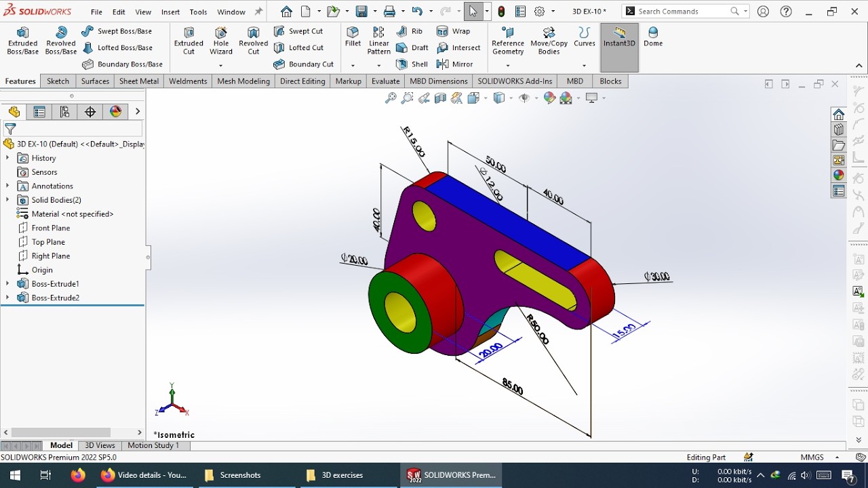Switch to the Motion Study 1 tab

coord(153,445)
